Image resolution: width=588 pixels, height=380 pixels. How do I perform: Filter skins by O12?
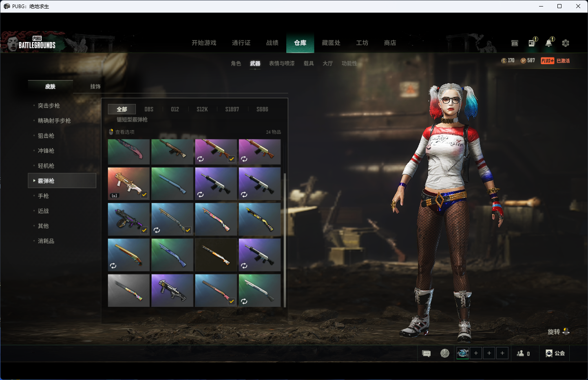pos(175,109)
